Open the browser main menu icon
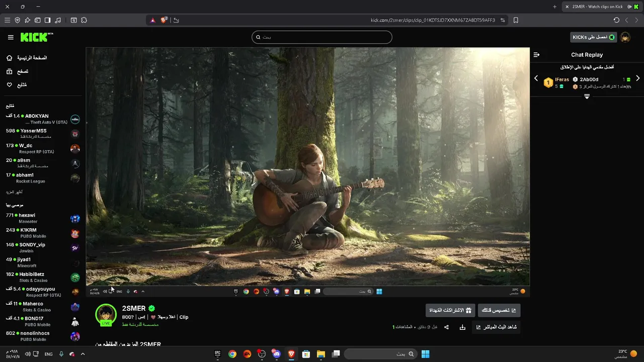The width and height of the screenshot is (644, 362). pos(7,20)
